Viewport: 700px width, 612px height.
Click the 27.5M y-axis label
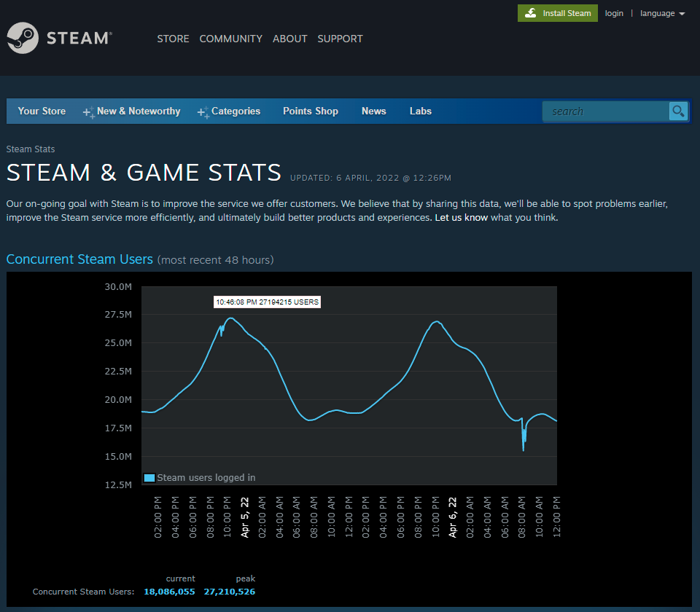[118, 315]
